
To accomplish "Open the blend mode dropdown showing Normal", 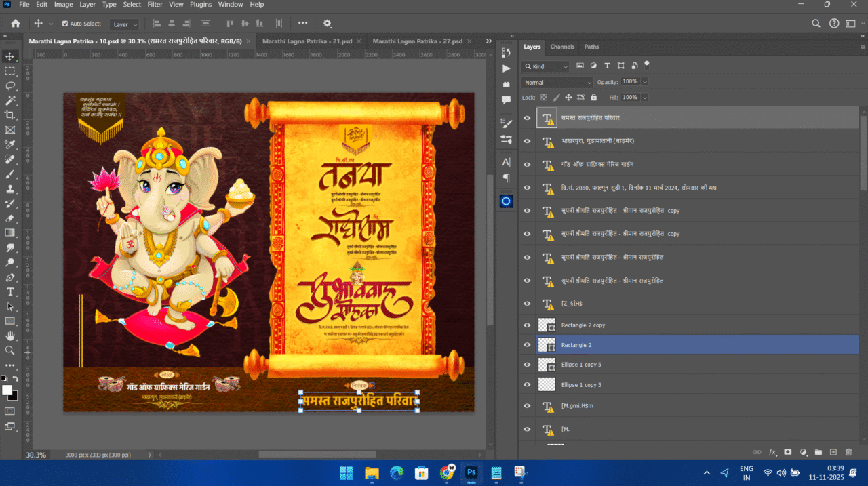I will (x=556, y=82).
